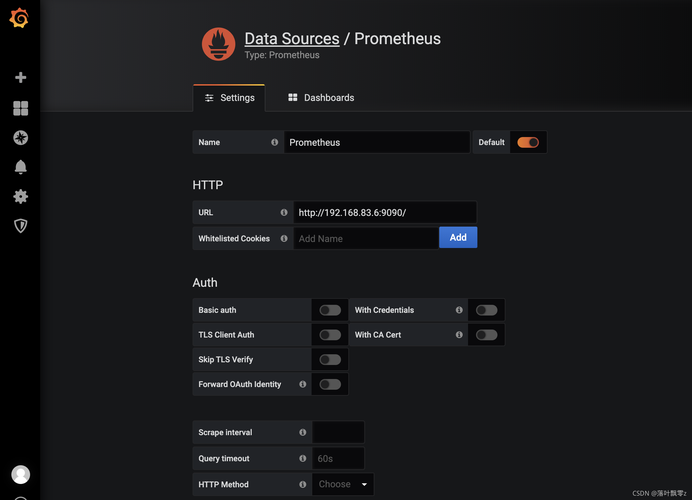Enable the Forward OAuth Identity switch
The width and height of the screenshot is (692, 500).
pos(330,384)
